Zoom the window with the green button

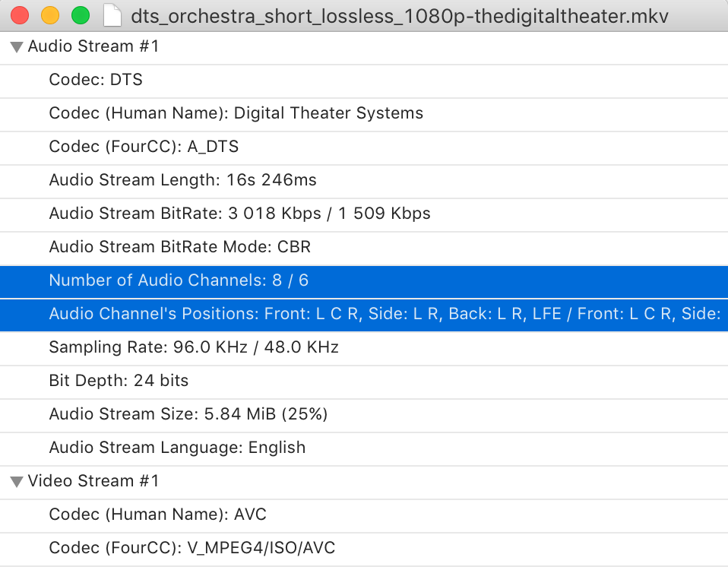coord(81,15)
